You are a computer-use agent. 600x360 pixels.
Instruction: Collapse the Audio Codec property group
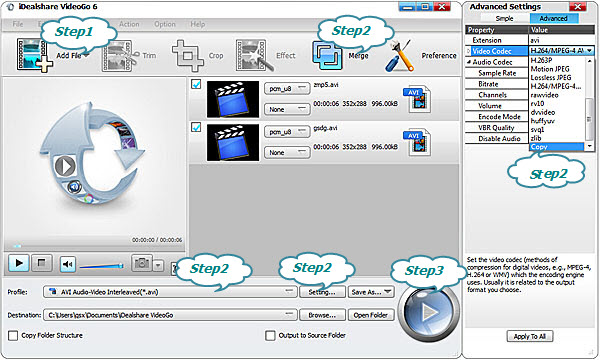tap(469, 62)
